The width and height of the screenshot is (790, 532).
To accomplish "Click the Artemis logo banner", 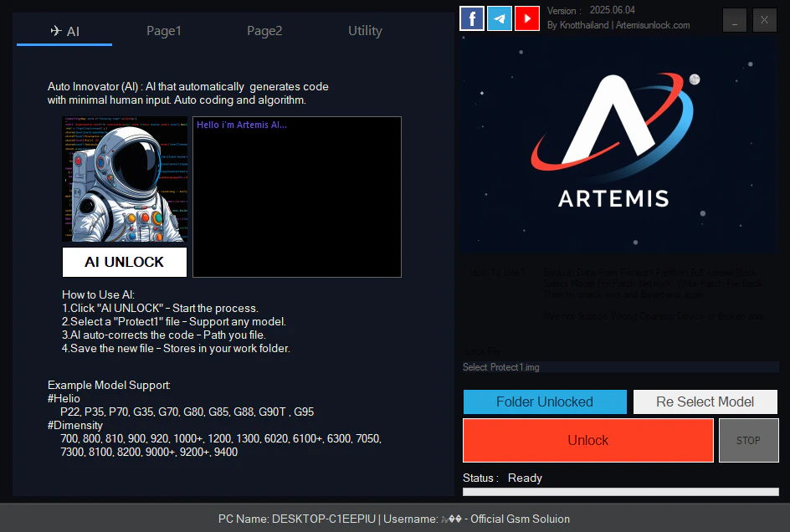I will [618, 145].
